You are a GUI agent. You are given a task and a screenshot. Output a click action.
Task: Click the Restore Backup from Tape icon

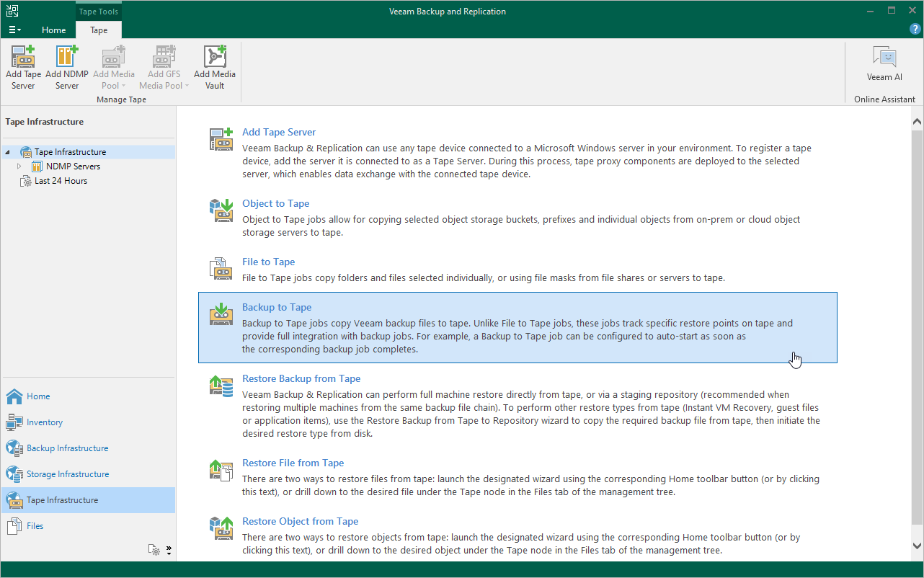[221, 386]
